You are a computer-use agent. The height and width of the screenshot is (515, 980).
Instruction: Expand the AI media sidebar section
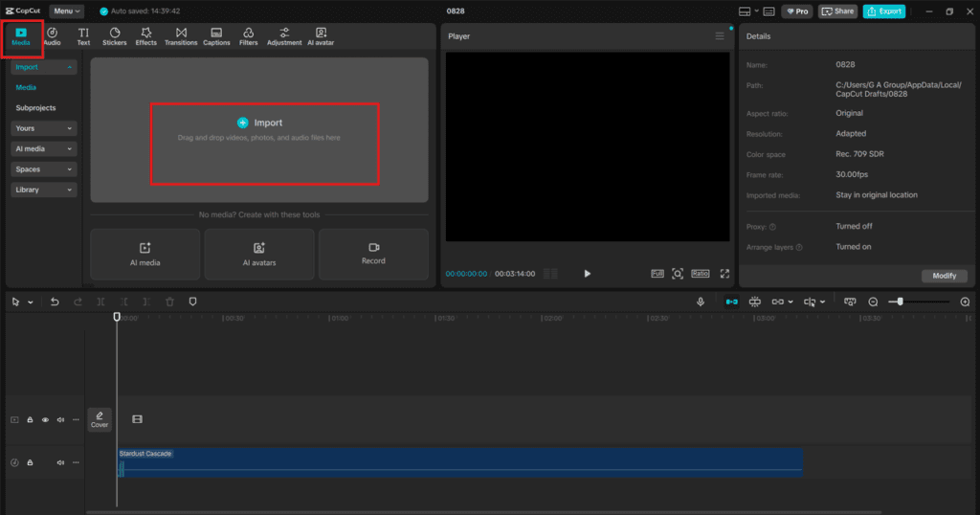tap(44, 148)
